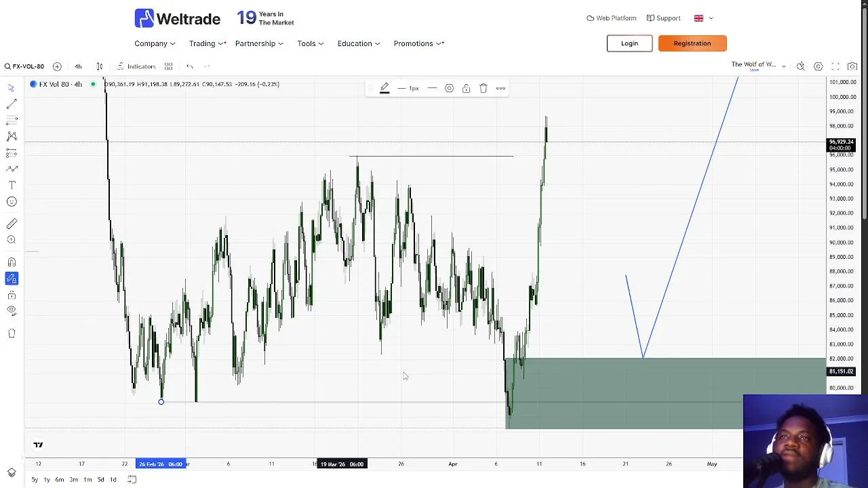The image size is (868, 488).
Task: Change the 4h timeframe interval
Action: (x=78, y=66)
